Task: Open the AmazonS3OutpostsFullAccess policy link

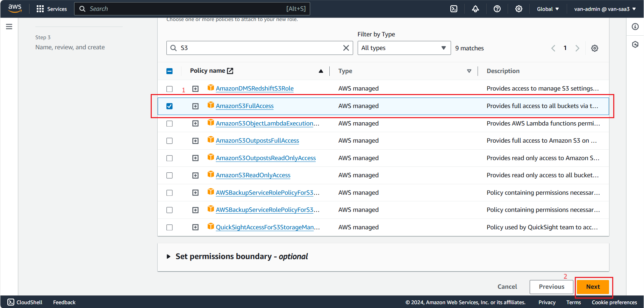Action: point(257,141)
